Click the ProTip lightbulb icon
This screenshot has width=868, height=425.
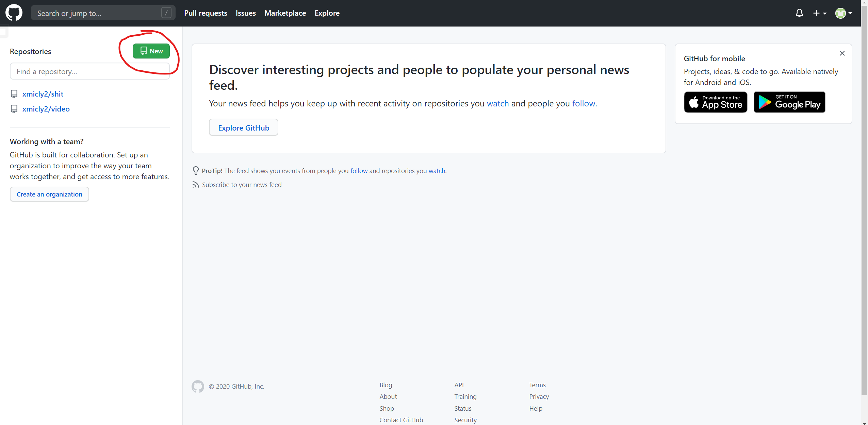pos(196,170)
